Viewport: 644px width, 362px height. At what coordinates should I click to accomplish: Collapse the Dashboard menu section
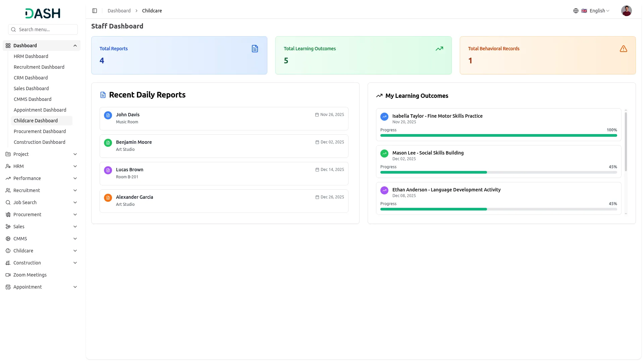click(75, 46)
